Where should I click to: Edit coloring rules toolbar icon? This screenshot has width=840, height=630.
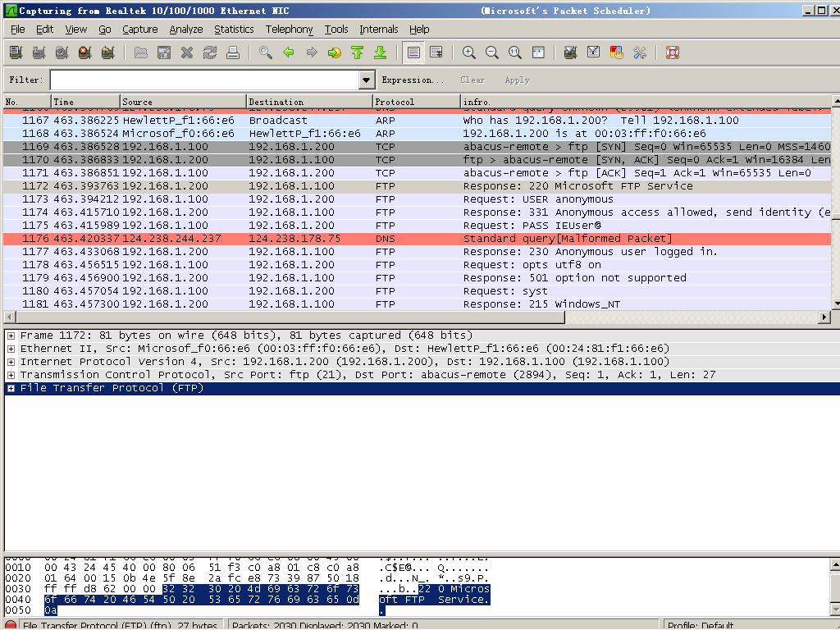(617, 52)
